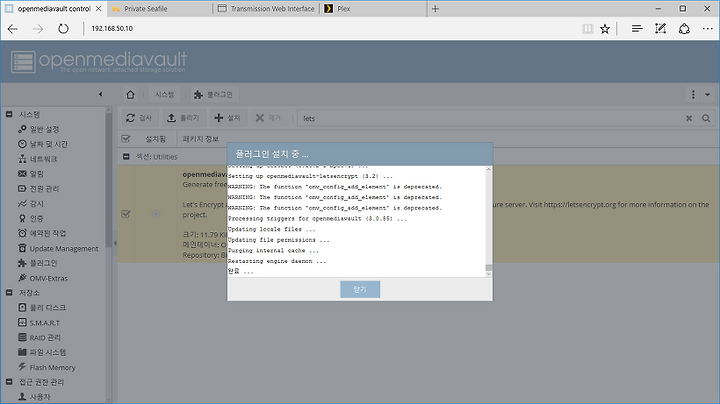
Task: Collapse the Utilities section group
Action: coord(126,157)
